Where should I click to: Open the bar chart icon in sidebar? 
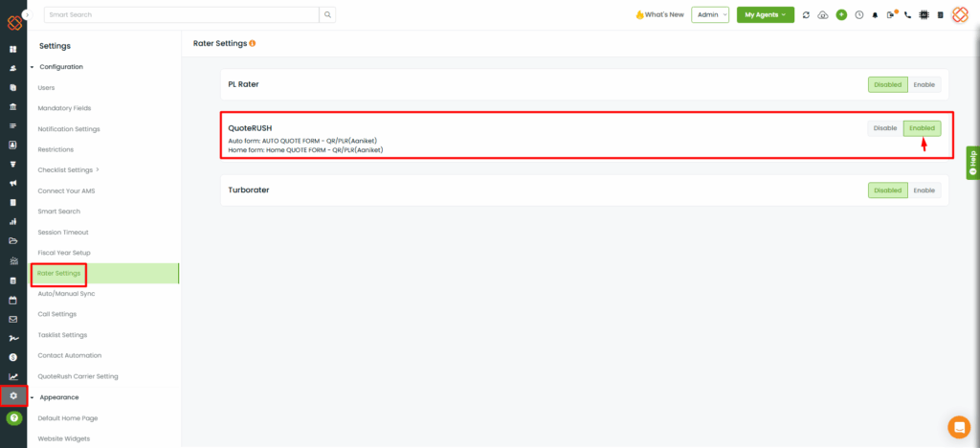(13, 222)
